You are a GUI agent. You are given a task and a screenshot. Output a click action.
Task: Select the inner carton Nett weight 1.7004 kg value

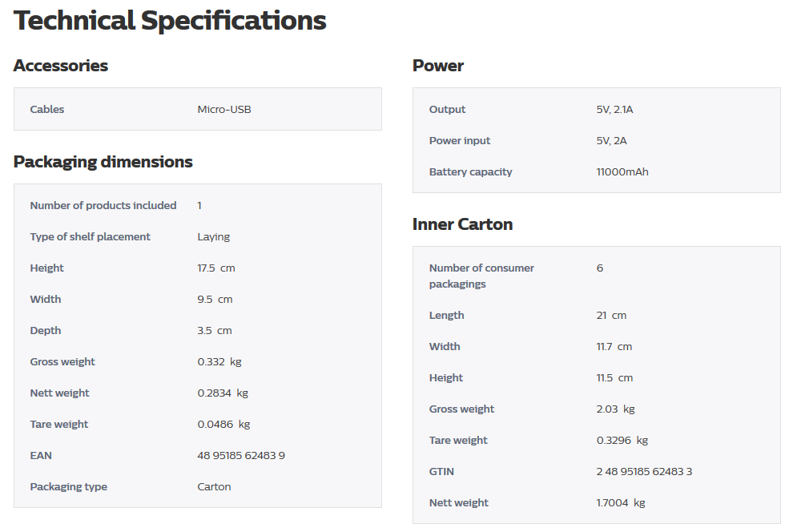tap(621, 502)
